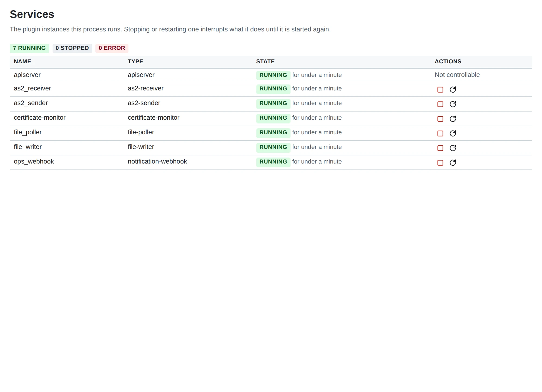542x392 pixels.
Task: Stop the ops_webhook service
Action: tap(440, 163)
